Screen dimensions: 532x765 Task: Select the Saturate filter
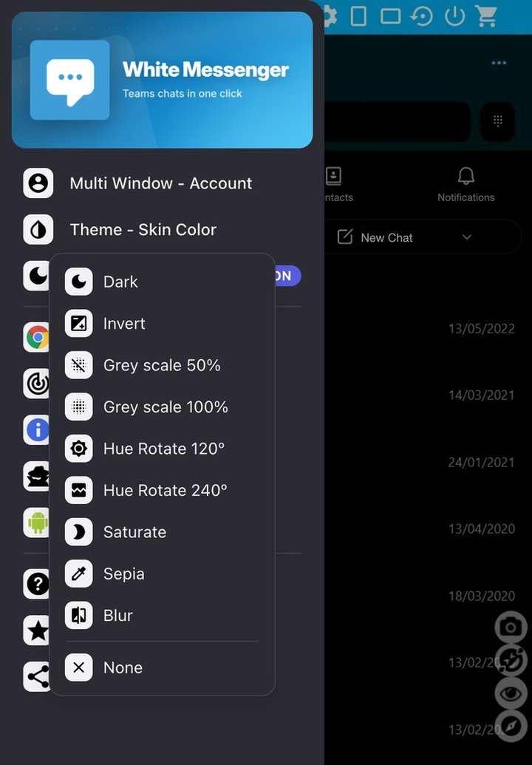pos(163,531)
